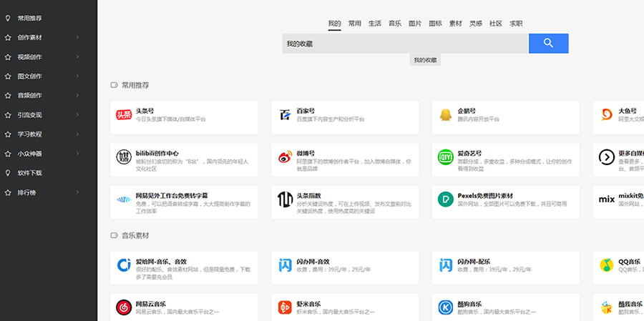Click the 企鹅号 penguin icon
The image size is (644, 321).
[445, 115]
